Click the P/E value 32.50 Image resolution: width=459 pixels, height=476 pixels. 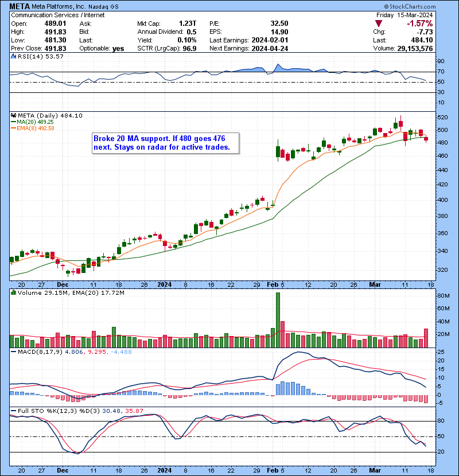pos(279,24)
